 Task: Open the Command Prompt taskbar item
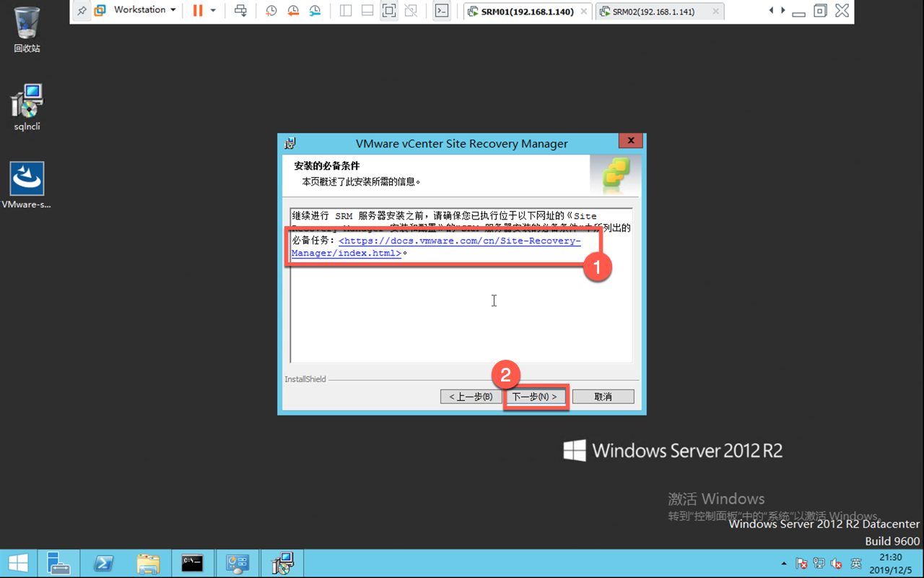click(x=192, y=563)
